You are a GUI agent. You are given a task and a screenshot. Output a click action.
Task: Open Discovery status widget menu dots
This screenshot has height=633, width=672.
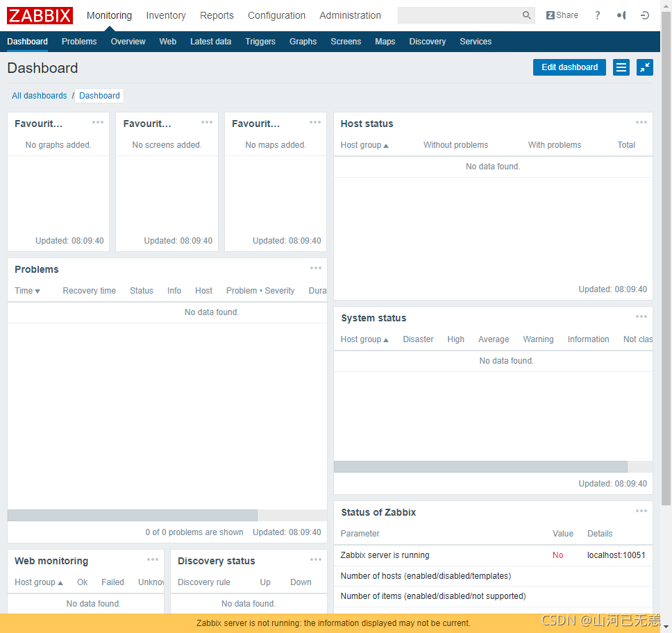(315, 559)
